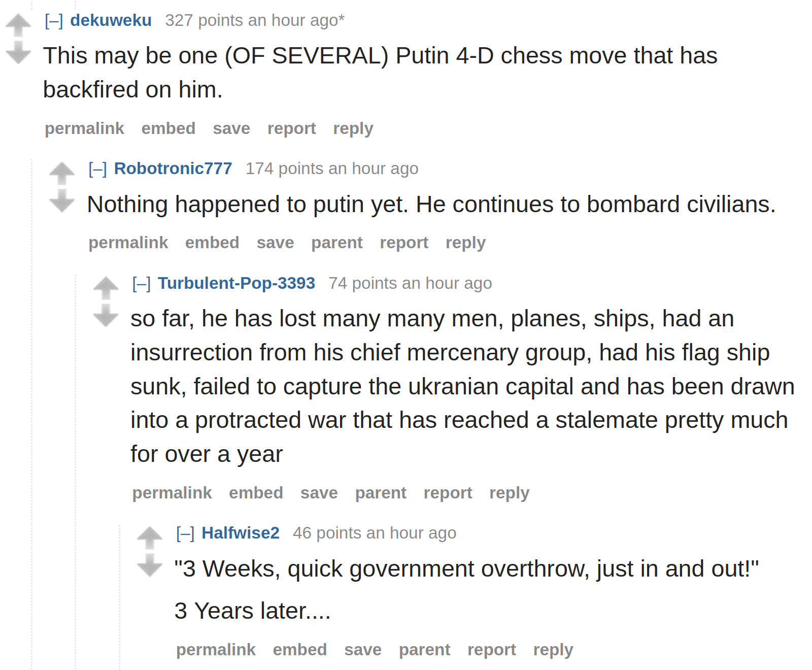Downvote Halfwise2's comment
This screenshot has width=812, height=670.
pyautogui.click(x=150, y=565)
